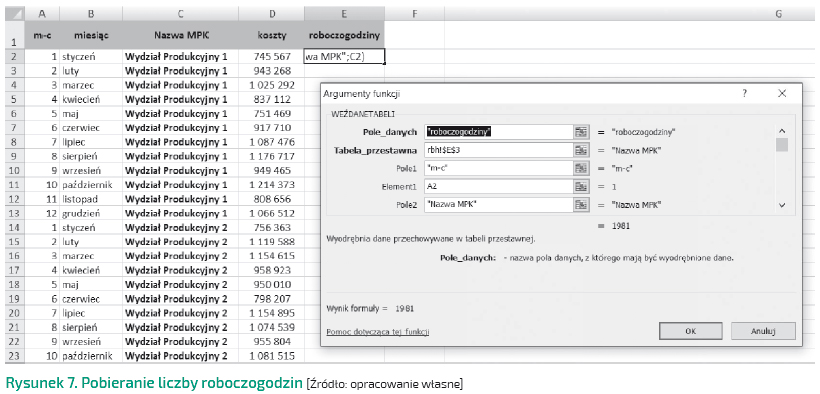Screen dimensions: 820x394
Task: Click the Tabela_przestawna input field
Action: pyautogui.click(x=499, y=150)
